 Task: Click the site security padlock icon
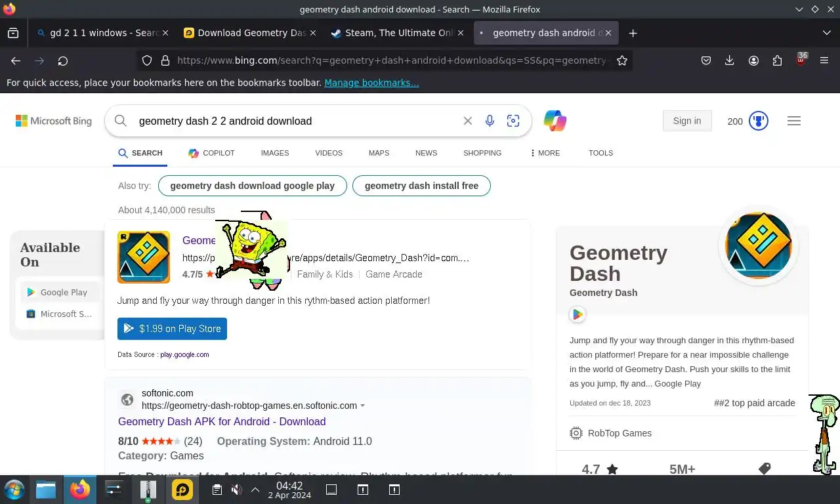pos(165,60)
